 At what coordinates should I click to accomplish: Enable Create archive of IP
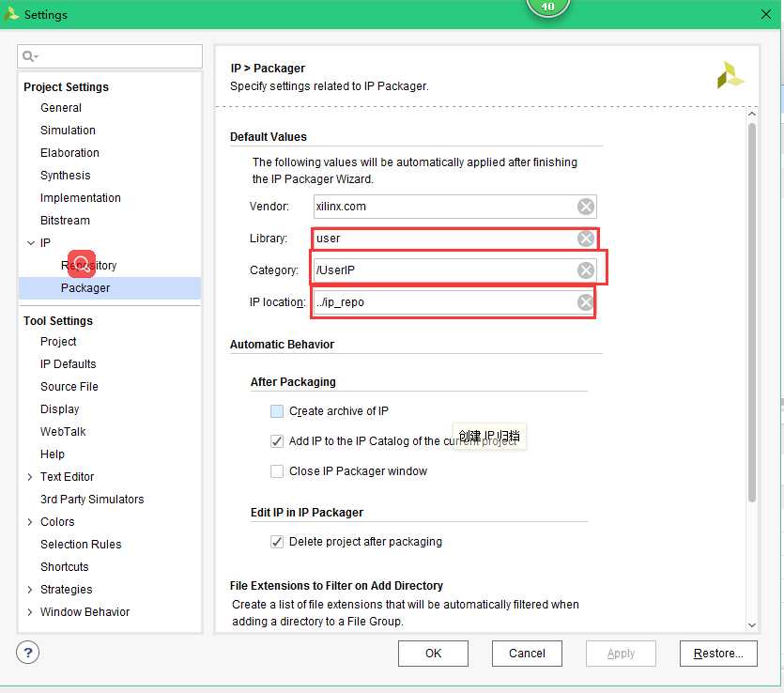276,411
